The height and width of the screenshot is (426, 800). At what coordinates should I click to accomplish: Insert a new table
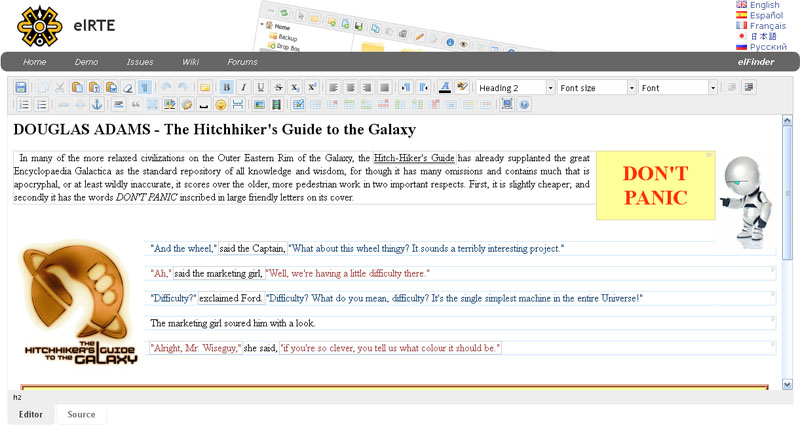(298, 105)
